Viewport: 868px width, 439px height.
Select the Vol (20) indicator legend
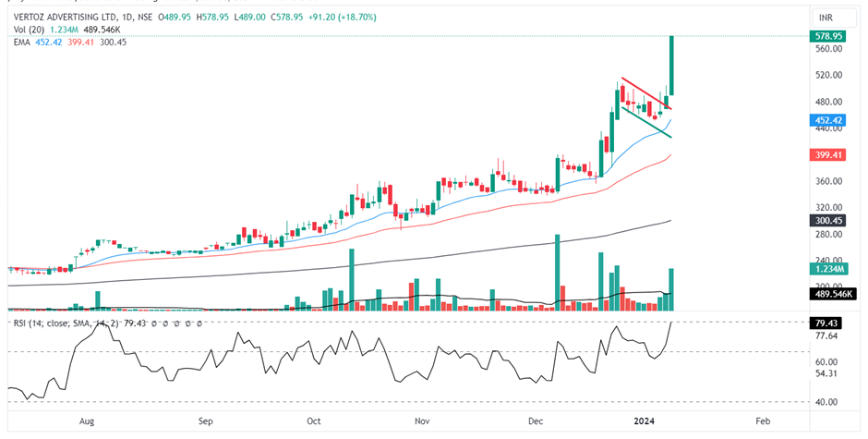point(27,30)
